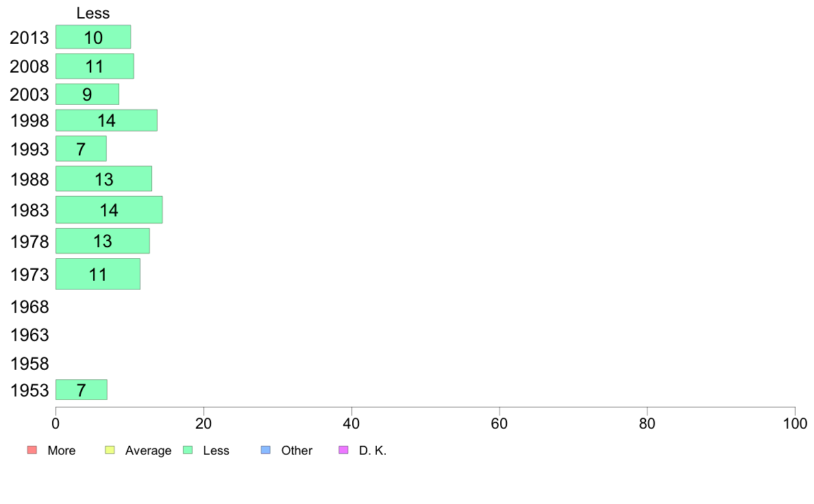Click the blue Other legend swatch
814x504 pixels.
(266, 450)
